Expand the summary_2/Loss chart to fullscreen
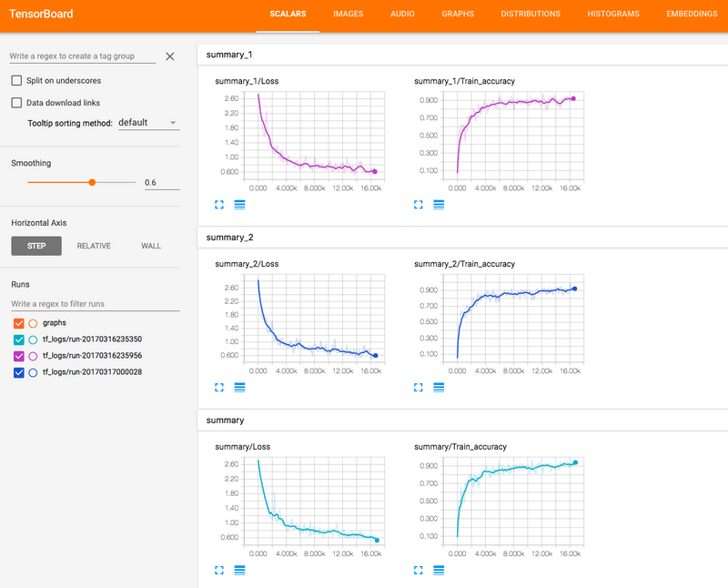 point(218,387)
